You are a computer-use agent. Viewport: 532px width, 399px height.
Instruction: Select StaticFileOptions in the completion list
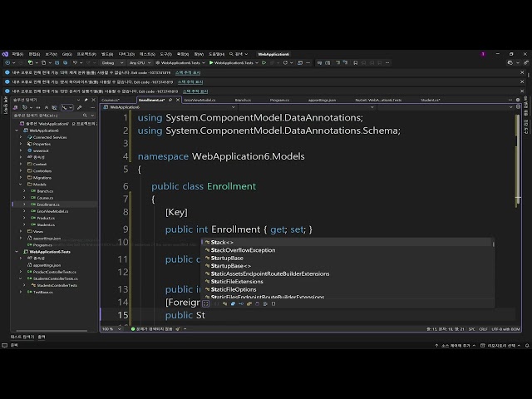point(347,289)
